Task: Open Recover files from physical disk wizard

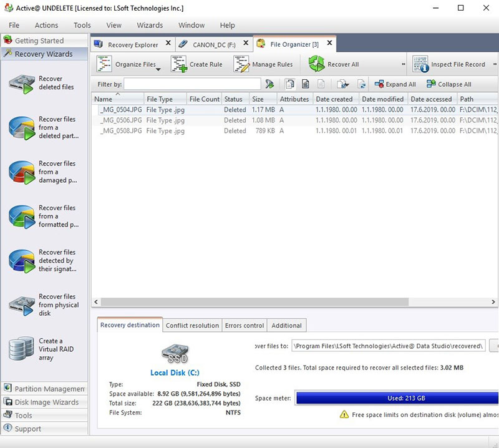Action: 44,304
